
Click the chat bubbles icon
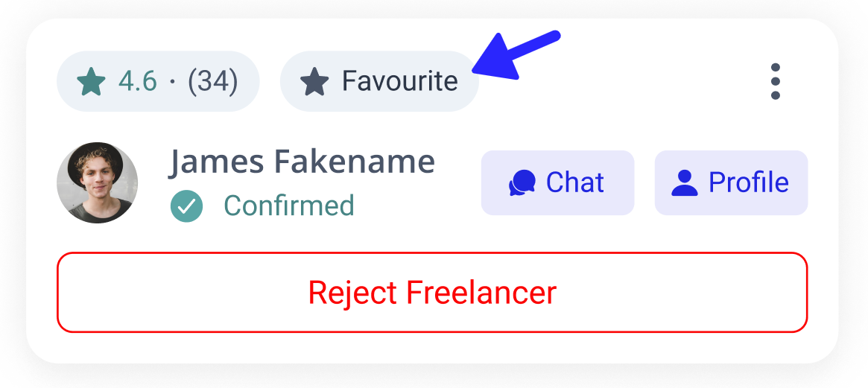[522, 182]
